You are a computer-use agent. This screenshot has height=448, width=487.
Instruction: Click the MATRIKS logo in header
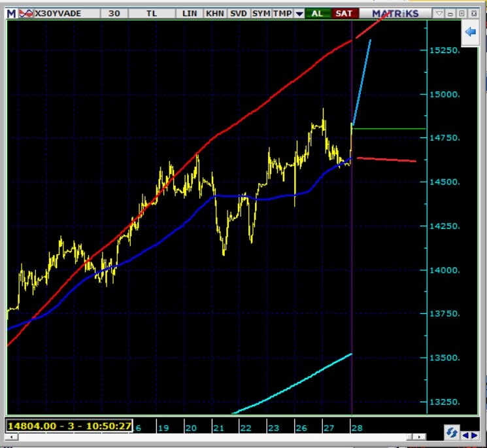tap(395, 13)
